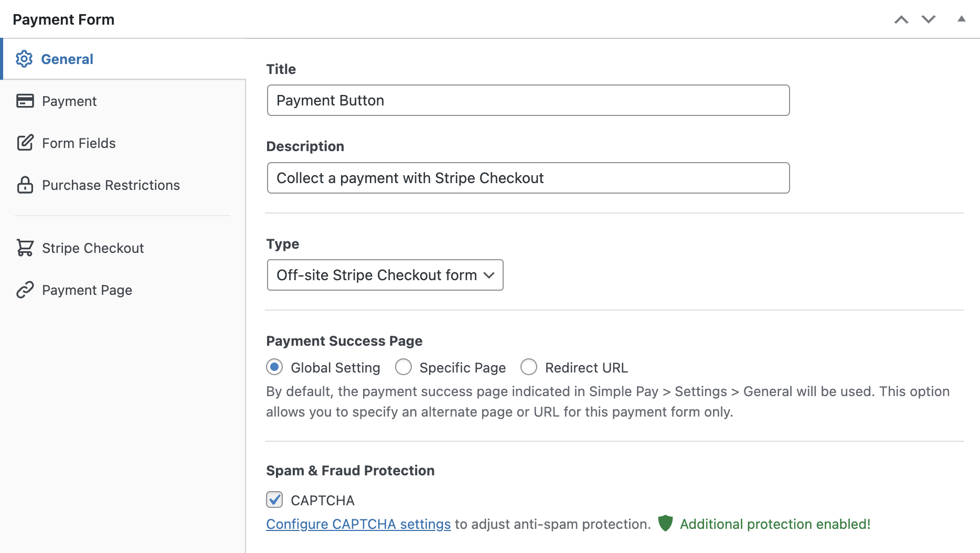Disable the CAPTCHA checkbox

pos(274,500)
